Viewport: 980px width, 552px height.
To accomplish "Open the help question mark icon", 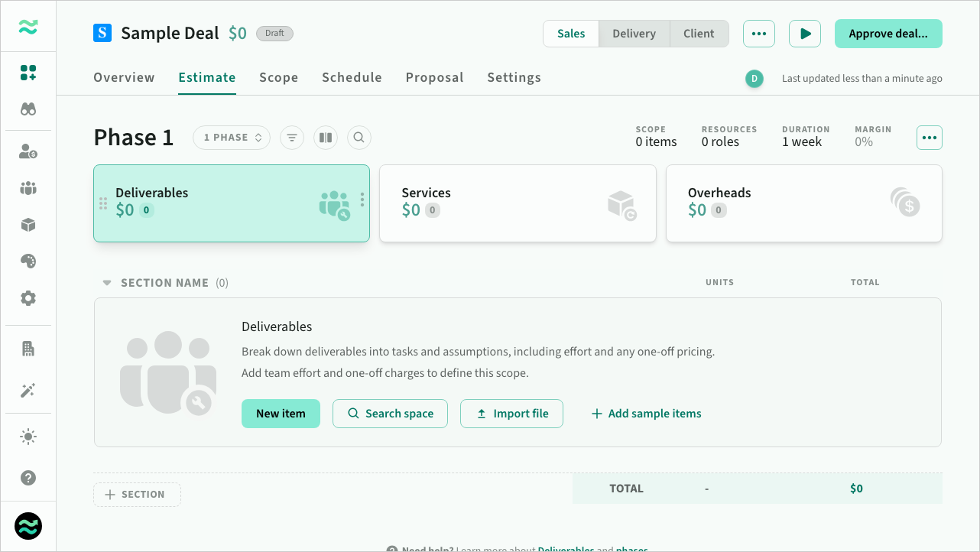I will [28, 478].
